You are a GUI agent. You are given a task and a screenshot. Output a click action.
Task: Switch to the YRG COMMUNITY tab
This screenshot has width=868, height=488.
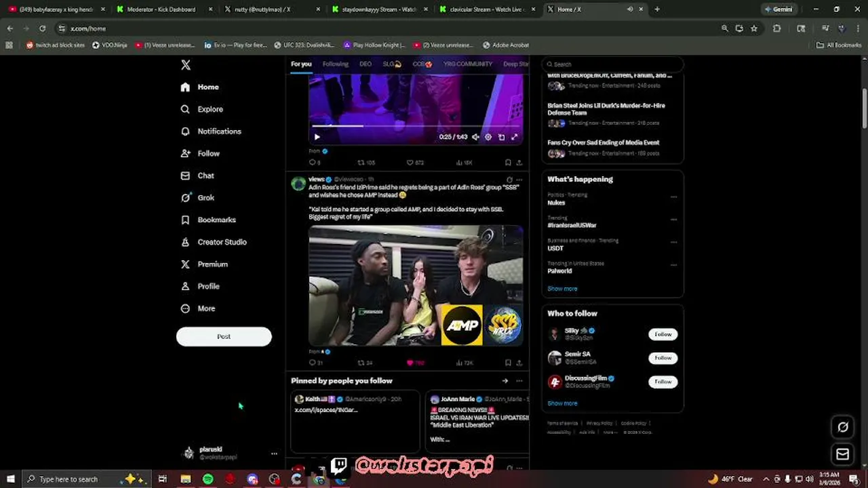[x=468, y=64]
